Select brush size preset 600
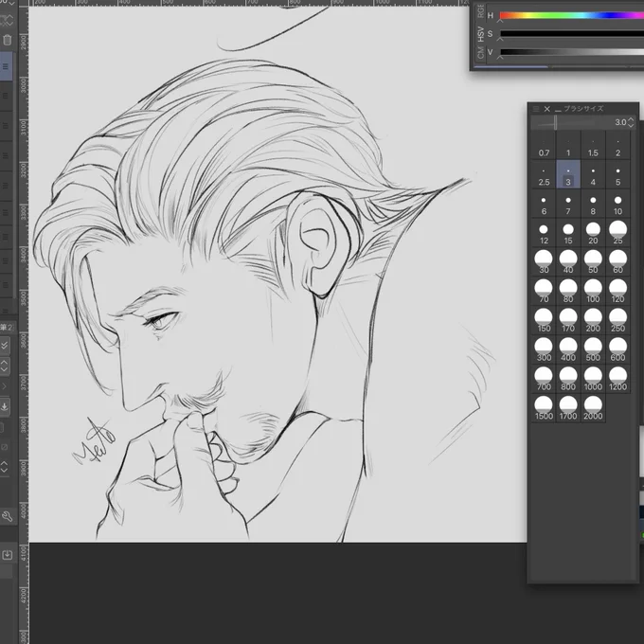The height and width of the screenshot is (644, 644). [x=617, y=349]
